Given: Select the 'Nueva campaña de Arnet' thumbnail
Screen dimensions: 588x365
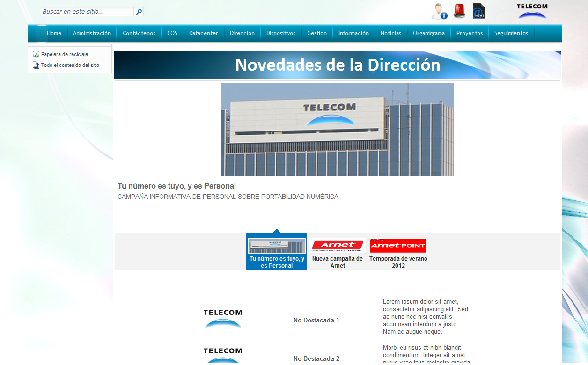Looking at the screenshot, I should [x=337, y=253].
